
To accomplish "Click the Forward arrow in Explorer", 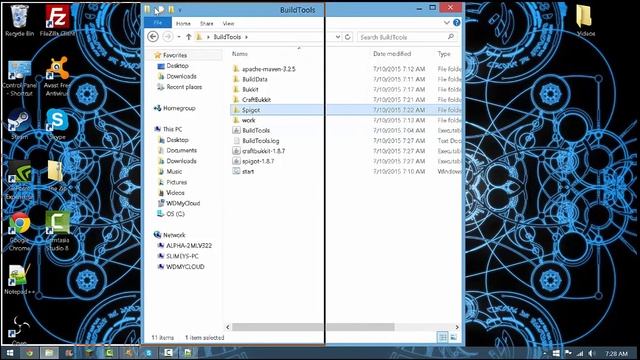I will coord(167,37).
